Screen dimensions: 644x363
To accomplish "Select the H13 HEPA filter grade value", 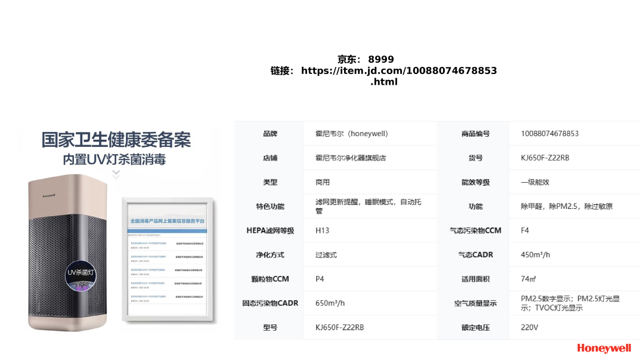I will [x=322, y=230].
